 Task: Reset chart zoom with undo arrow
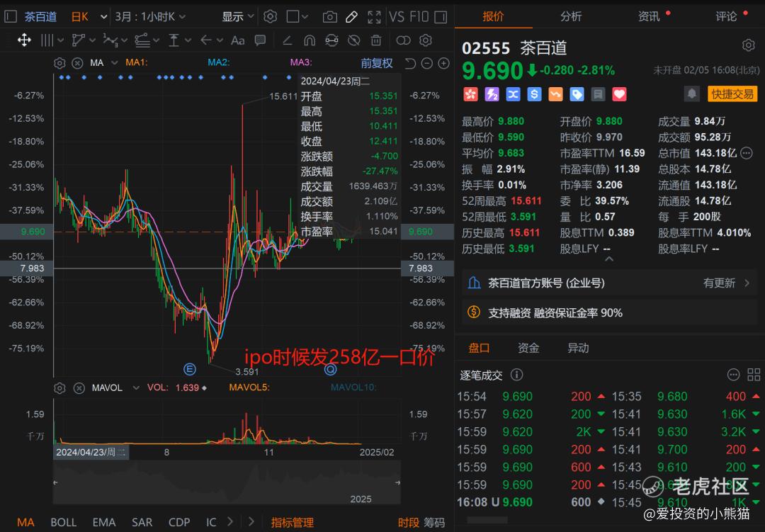tap(410, 64)
